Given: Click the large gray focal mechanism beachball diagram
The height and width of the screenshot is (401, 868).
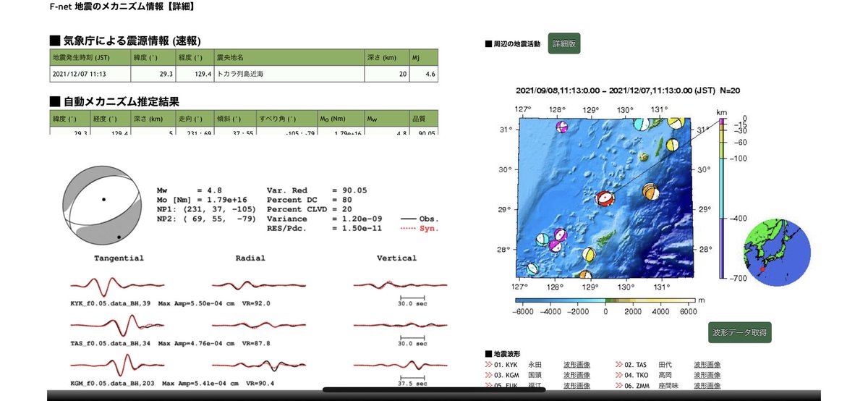Looking at the screenshot, I should (101, 206).
